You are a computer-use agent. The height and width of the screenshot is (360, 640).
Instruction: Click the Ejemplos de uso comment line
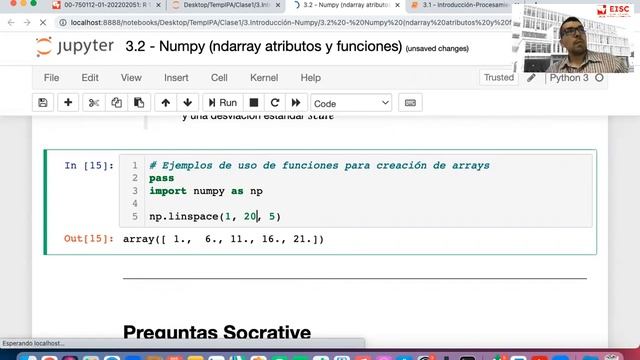(x=319, y=165)
